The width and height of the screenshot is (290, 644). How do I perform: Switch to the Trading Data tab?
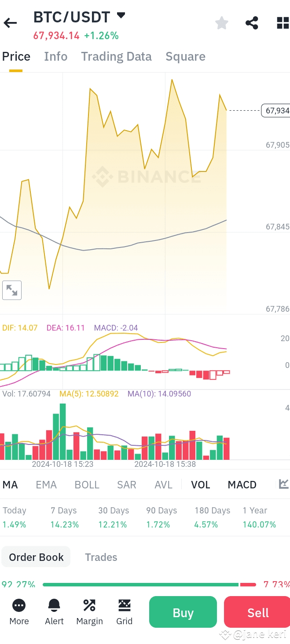(116, 57)
